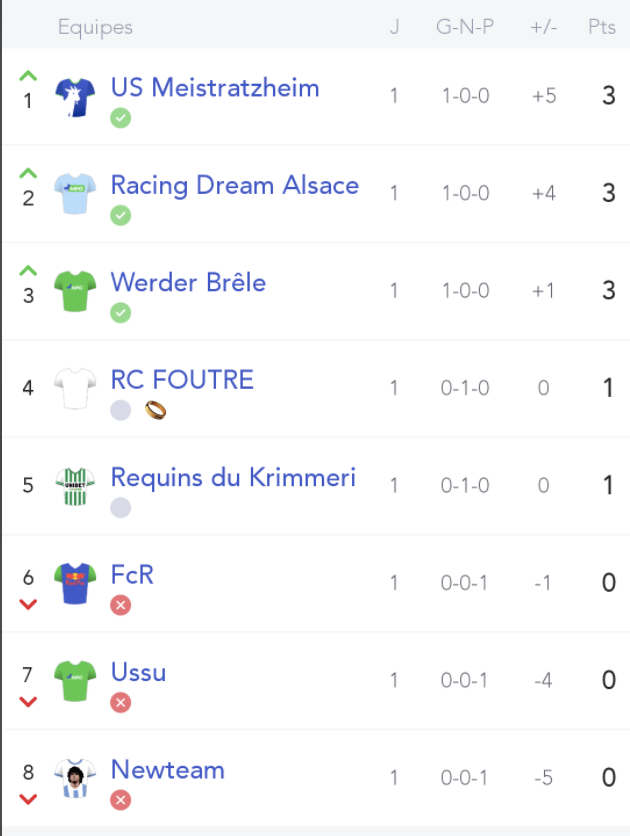Click the gold ring icon under RC FOUTRE
This screenshot has width=630, height=836.
(155, 410)
